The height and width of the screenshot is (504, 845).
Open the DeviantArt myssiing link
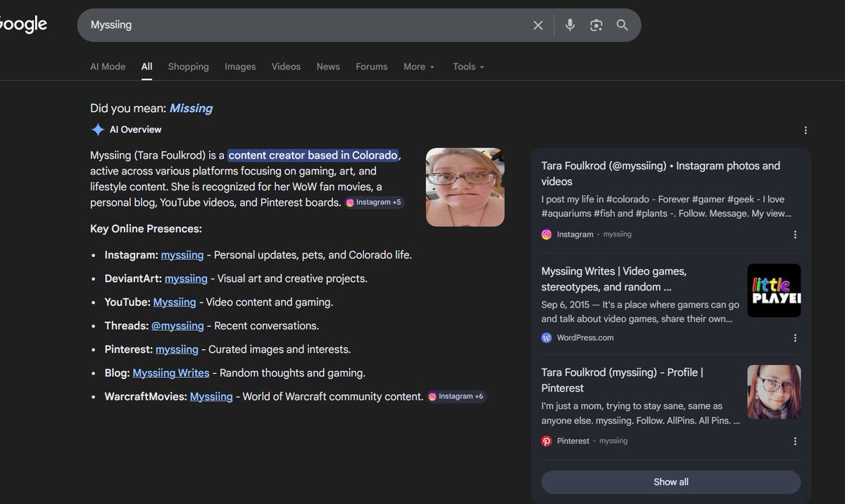click(x=186, y=279)
